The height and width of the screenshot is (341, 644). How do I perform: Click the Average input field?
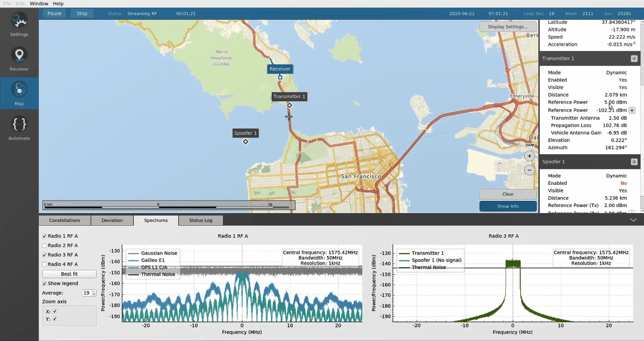click(87, 293)
